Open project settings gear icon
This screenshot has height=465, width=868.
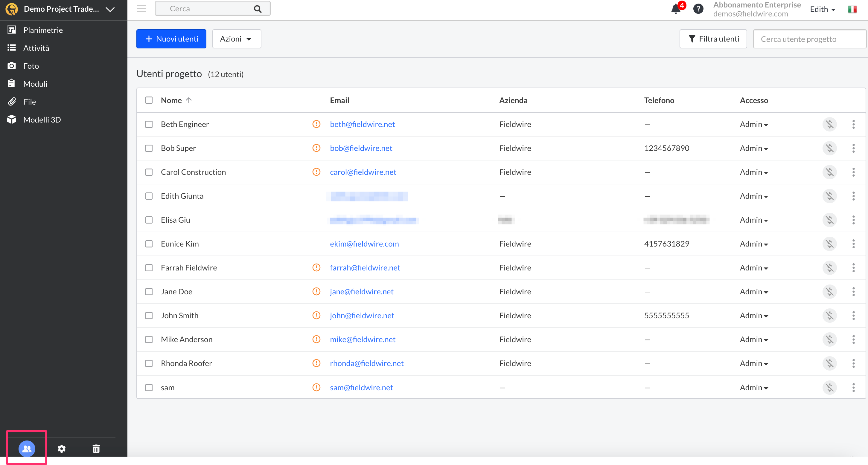[61, 449]
